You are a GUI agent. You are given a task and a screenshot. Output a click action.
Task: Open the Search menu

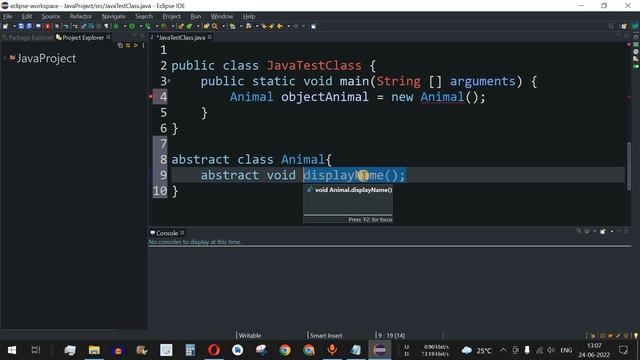point(144,16)
